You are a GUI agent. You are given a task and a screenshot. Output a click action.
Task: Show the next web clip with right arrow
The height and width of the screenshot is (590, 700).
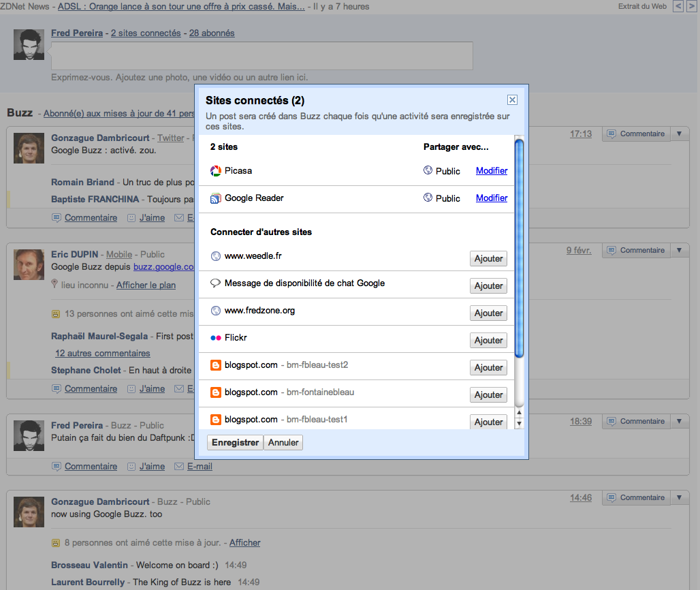click(691, 6)
